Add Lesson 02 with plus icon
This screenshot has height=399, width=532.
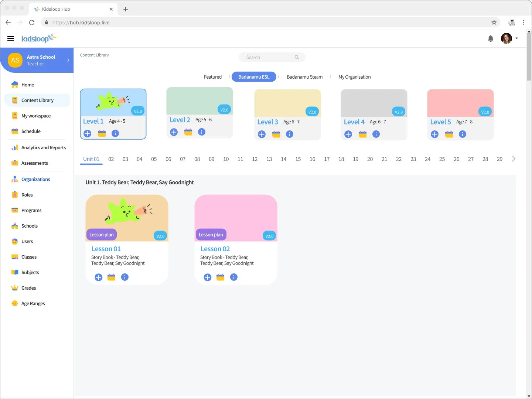[208, 277]
